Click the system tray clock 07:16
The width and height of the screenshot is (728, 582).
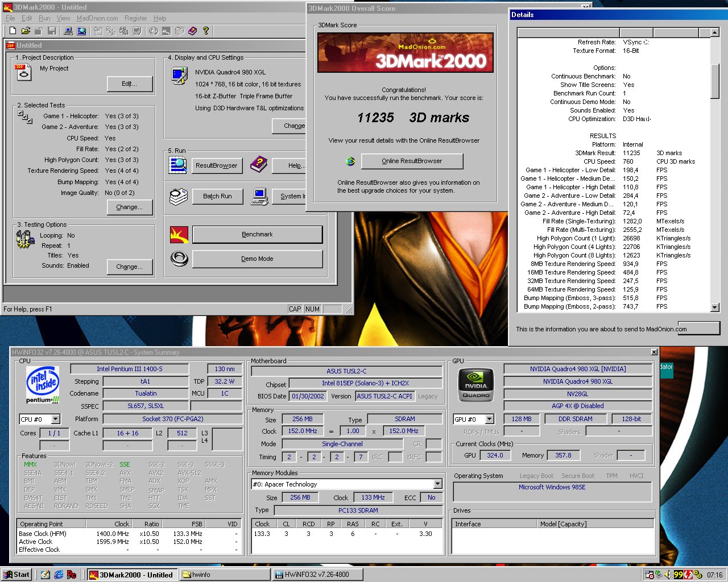tap(714, 575)
